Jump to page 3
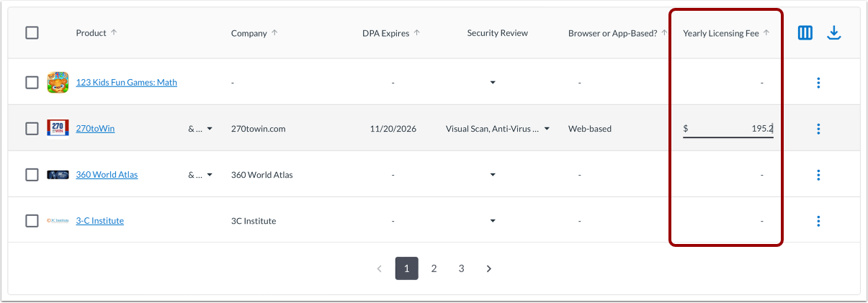The width and height of the screenshot is (868, 303). tap(461, 268)
